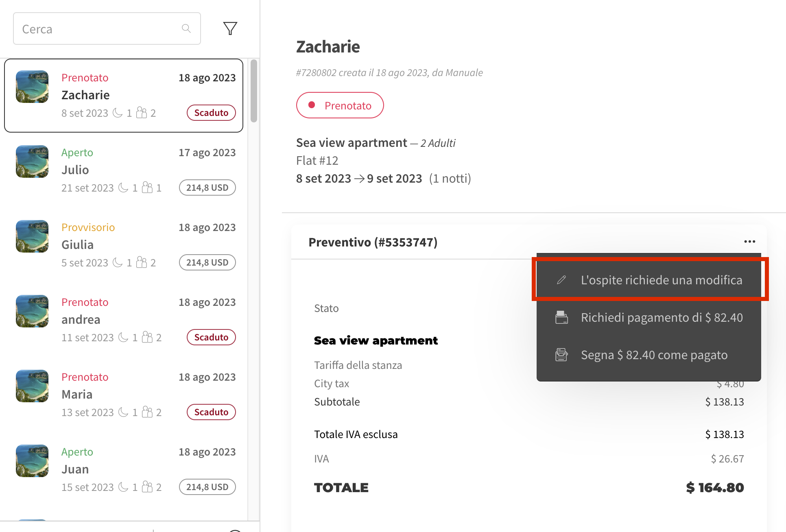
Task: Choose 'Richiedi pagamento di $ 82.40' option
Action: [662, 317]
